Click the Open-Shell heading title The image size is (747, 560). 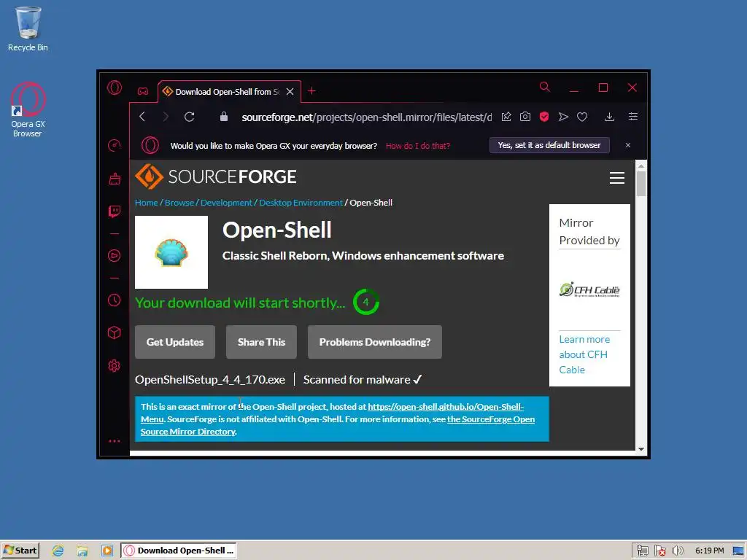276,230
